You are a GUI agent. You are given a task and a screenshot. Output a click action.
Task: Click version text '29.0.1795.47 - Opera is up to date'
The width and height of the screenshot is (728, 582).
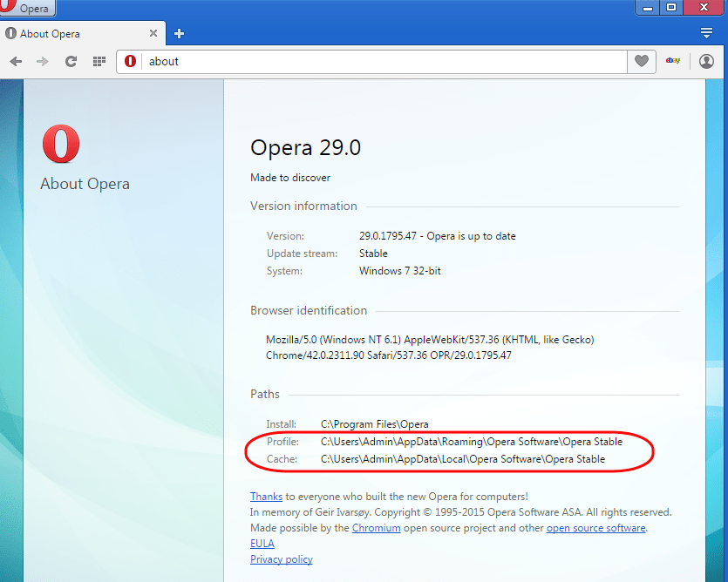click(x=438, y=236)
